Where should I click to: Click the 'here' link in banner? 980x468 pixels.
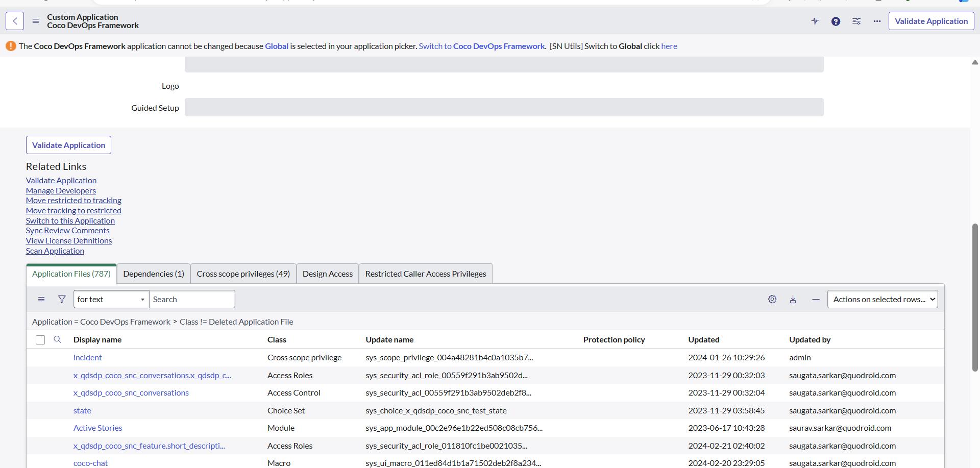[669, 46]
